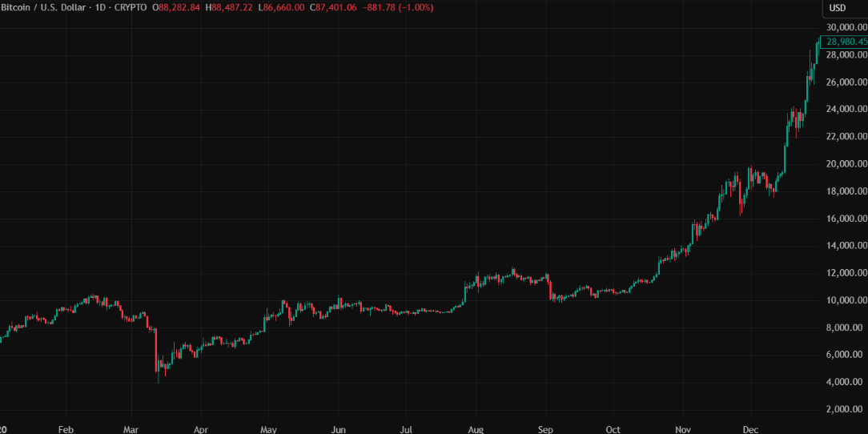Click the 30,000.00 label on price axis
This screenshot has width=868, height=434.
point(846,28)
